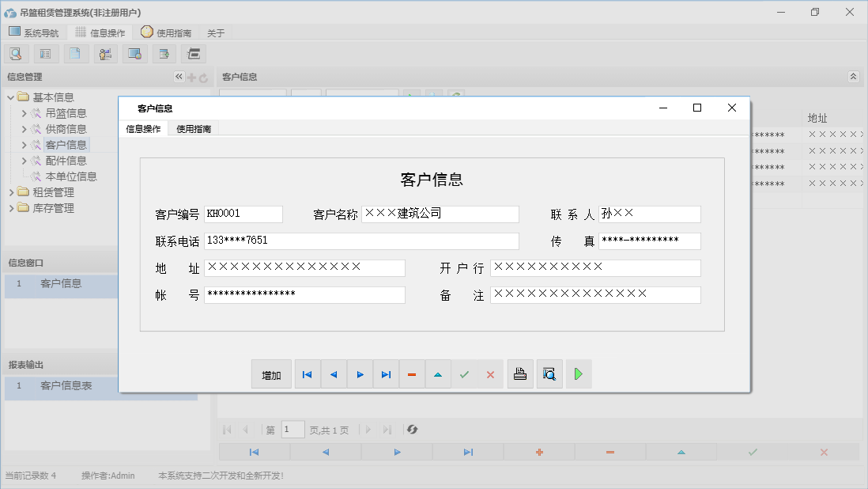The height and width of the screenshot is (489, 868).
Task: Select 吊篮信息 tree item label
Action: 66,113
